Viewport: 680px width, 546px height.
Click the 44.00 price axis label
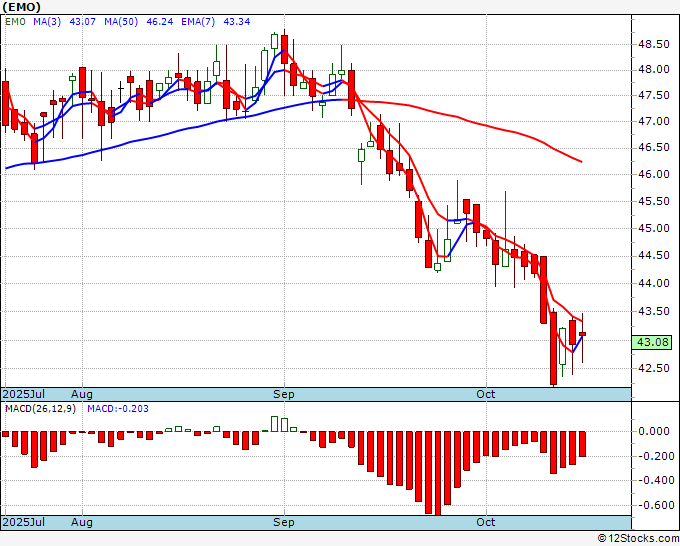tap(654, 283)
